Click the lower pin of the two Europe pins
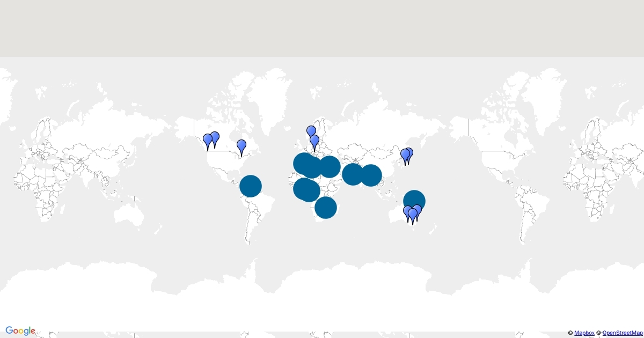The width and height of the screenshot is (644, 338). (314, 141)
